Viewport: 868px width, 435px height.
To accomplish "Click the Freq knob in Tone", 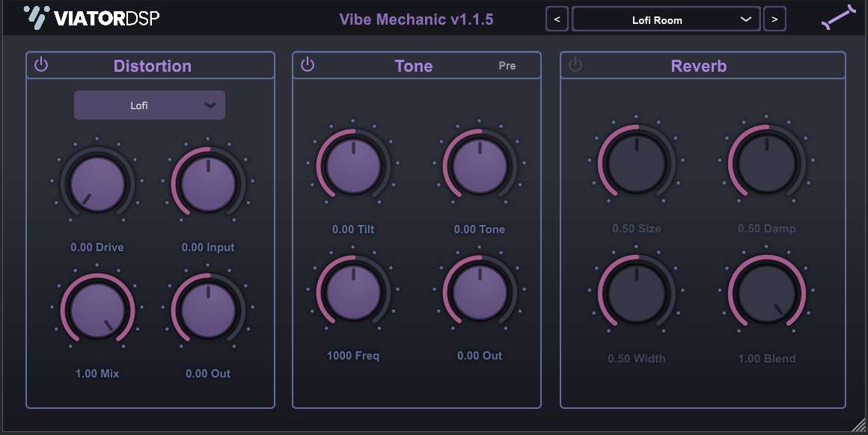I will point(353,290).
